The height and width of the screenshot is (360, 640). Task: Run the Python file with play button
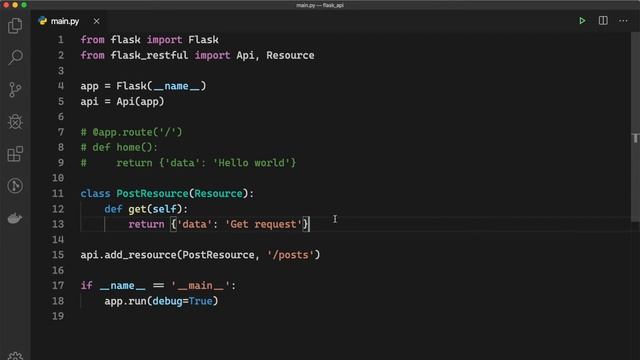582,20
